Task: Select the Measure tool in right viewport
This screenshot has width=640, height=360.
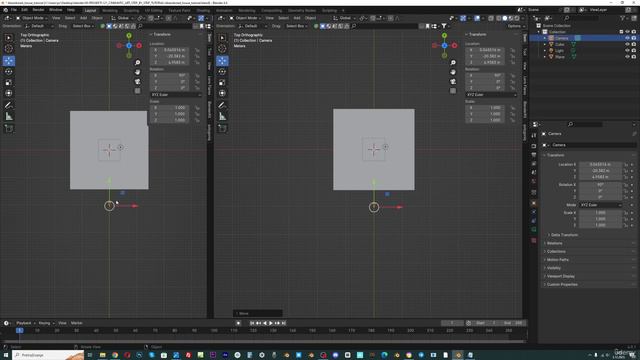Action: (222, 116)
